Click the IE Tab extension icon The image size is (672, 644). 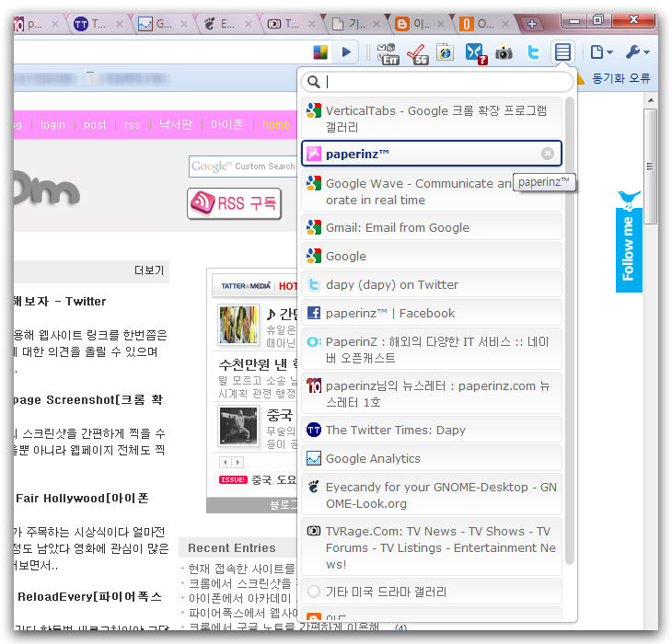coord(446,52)
